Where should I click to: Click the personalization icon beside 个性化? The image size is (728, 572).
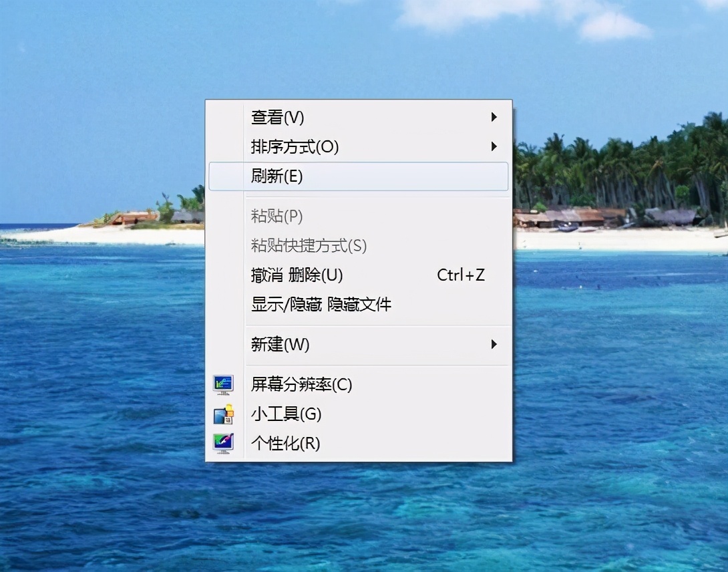pos(223,442)
